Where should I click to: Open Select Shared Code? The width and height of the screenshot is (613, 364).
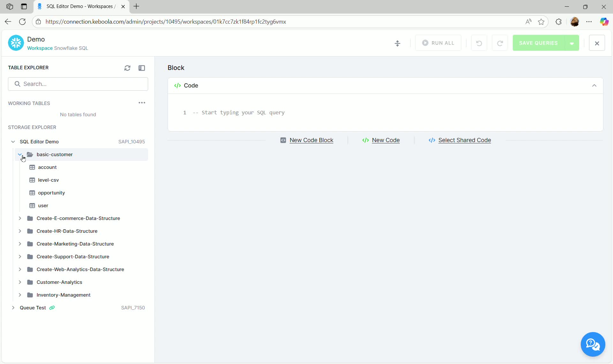click(x=465, y=140)
